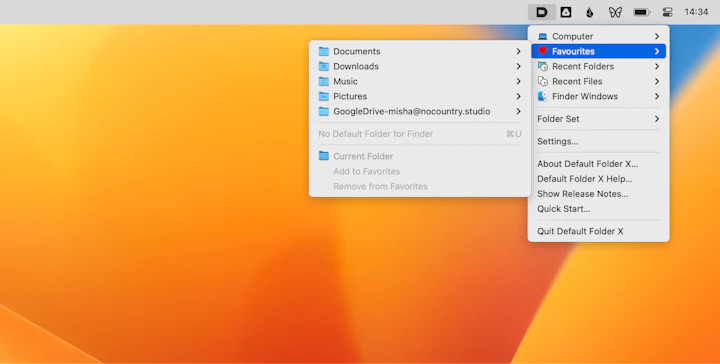Expand the Folder Set submenu arrow

657,119
